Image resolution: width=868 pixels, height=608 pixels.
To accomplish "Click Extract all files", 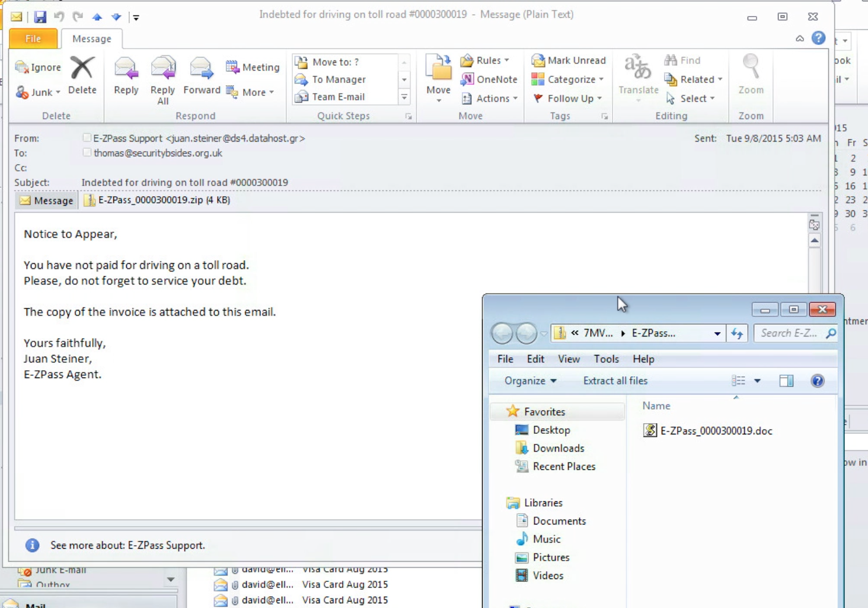I will (x=615, y=381).
